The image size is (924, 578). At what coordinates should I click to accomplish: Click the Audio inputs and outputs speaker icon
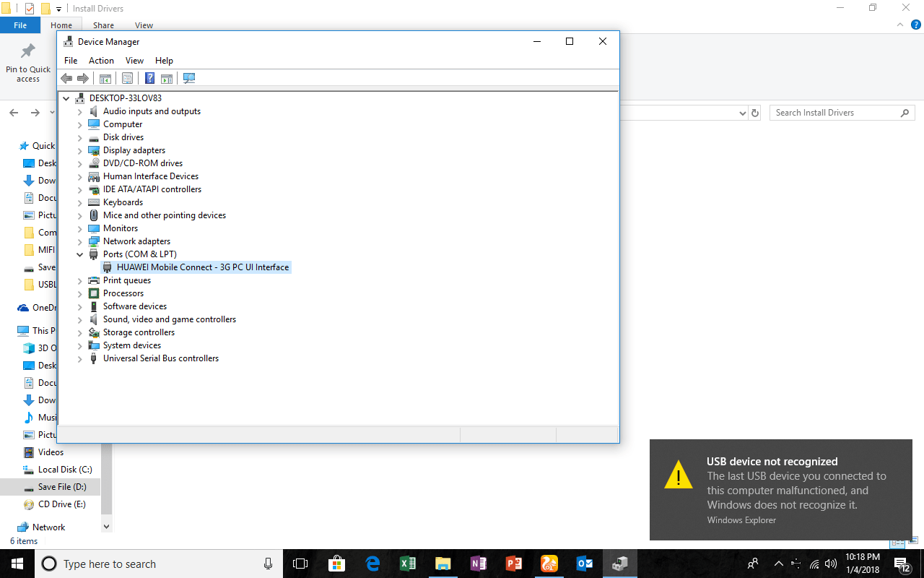94,111
